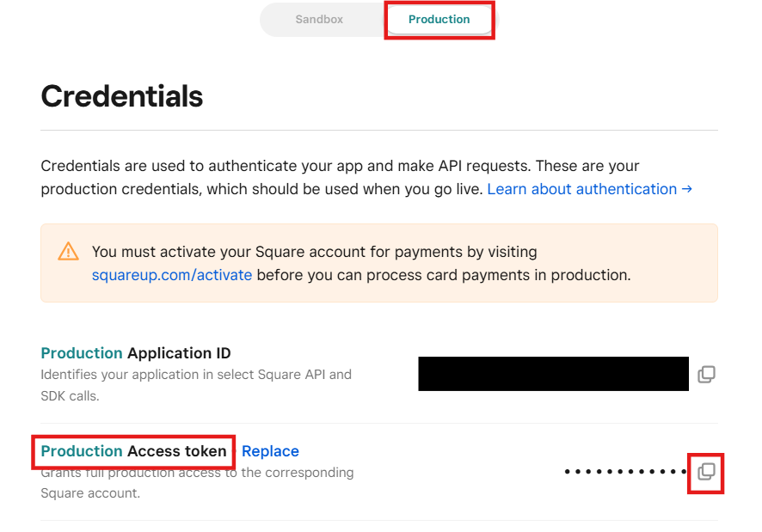
Task: Click the redacted Application ID value
Action: (x=553, y=374)
